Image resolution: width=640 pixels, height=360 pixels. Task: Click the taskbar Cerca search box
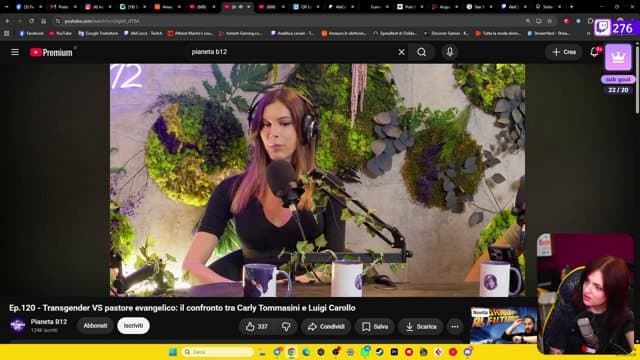[x=218, y=352]
